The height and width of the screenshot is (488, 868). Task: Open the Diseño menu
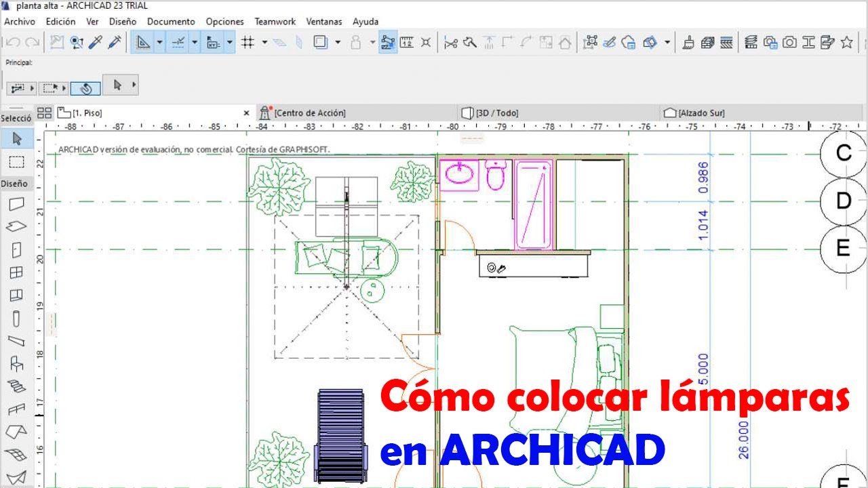pyautogui.click(x=123, y=22)
